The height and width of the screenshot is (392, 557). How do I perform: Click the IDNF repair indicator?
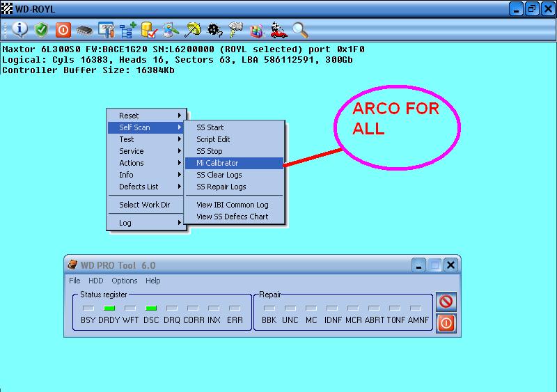(332, 308)
